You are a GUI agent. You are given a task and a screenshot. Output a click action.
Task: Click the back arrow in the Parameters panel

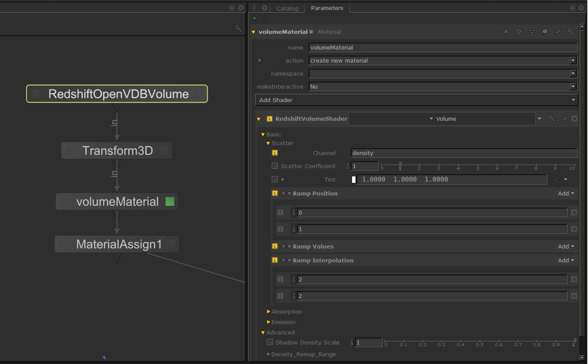point(254,18)
